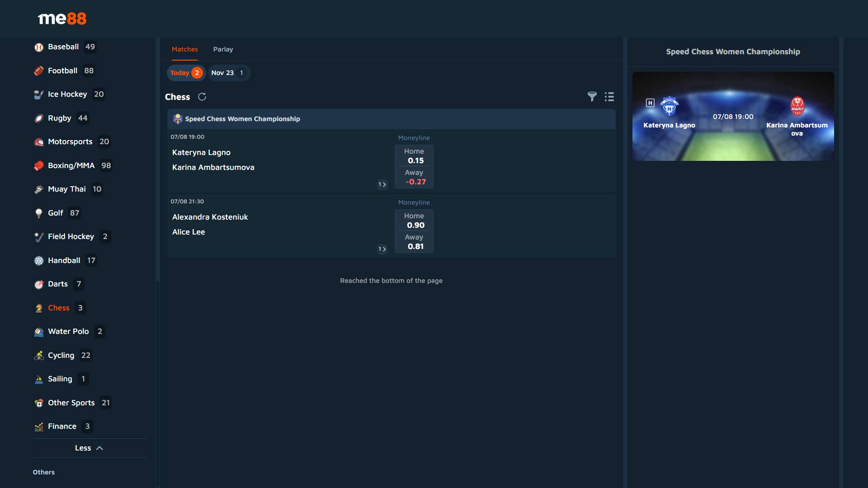This screenshot has width=868, height=488.
Task: Click the Ice Hockey icon
Action: [x=39, y=94]
